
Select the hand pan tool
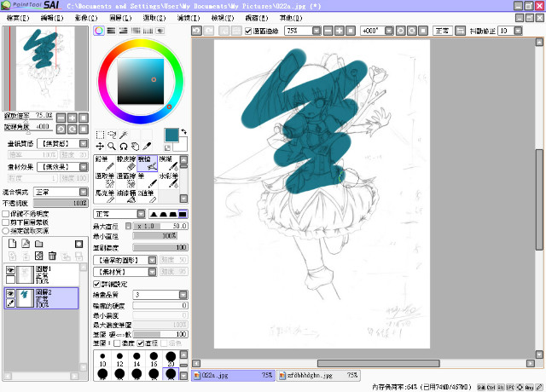pos(136,147)
